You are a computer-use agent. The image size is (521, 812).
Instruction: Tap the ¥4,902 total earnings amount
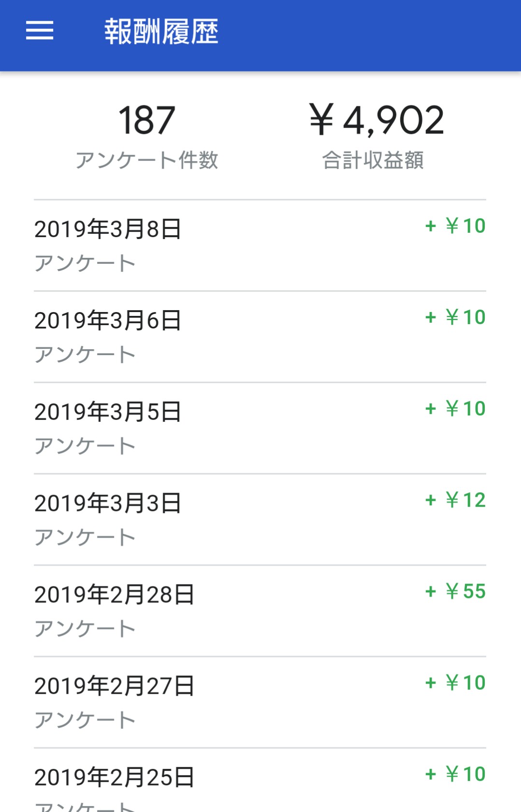pyautogui.click(x=376, y=120)
